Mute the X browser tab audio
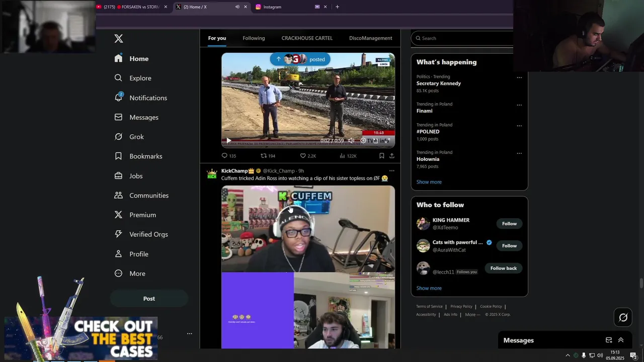 (237, 7)
